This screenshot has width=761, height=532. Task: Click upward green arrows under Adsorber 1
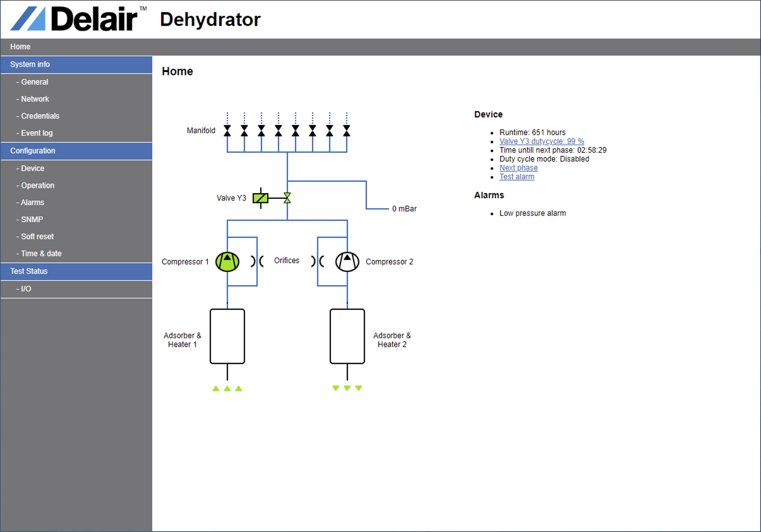pos(227,388)
